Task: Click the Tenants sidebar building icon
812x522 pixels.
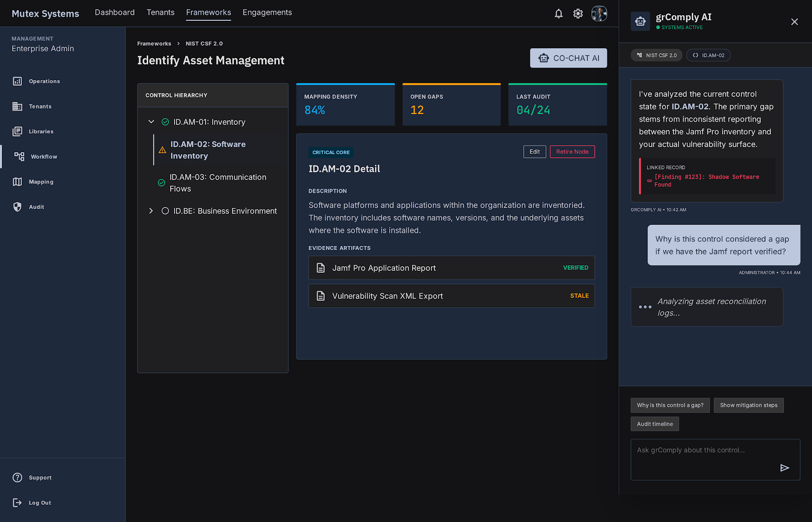Action: coord(17,107)
